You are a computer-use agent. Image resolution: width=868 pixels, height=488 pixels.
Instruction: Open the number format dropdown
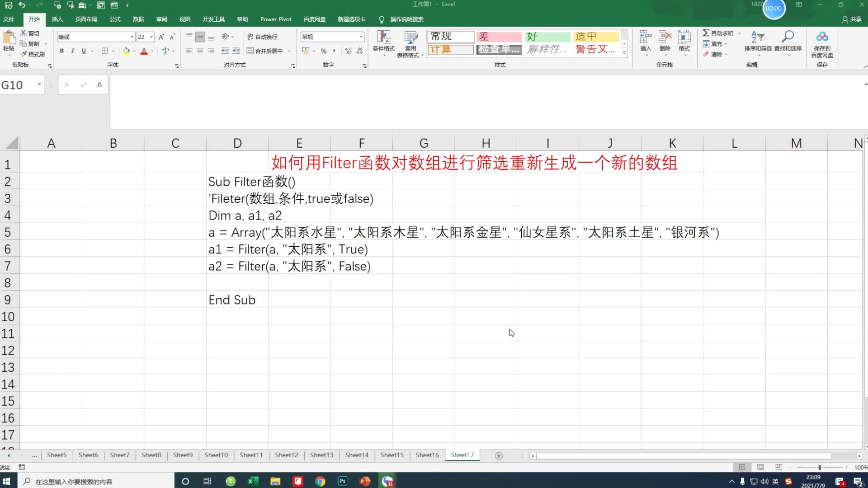click(361, 37)
